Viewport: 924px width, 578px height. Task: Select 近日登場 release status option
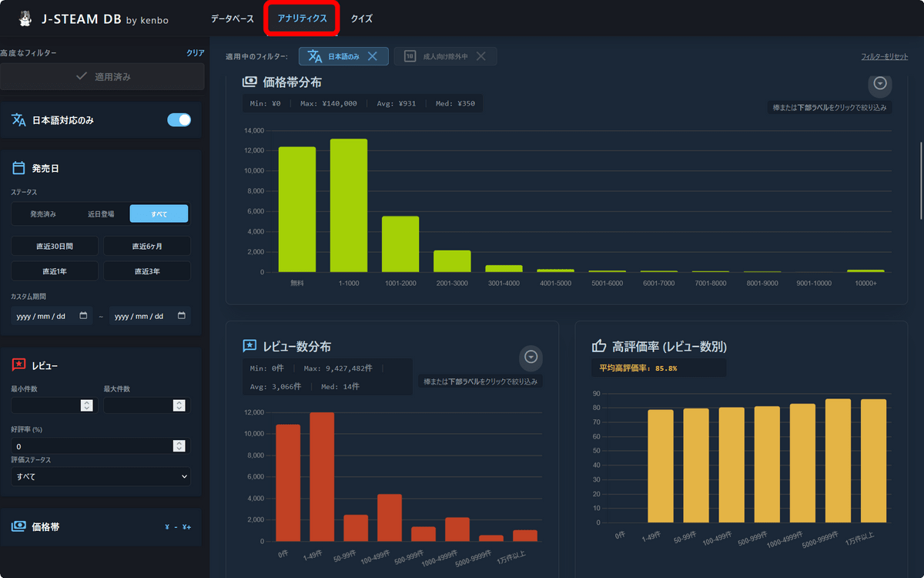click(x=101, y=213)
